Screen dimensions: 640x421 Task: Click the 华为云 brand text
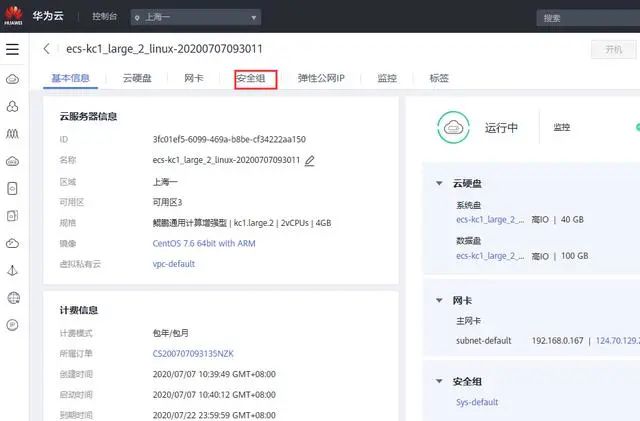click(x=48, y=16)
